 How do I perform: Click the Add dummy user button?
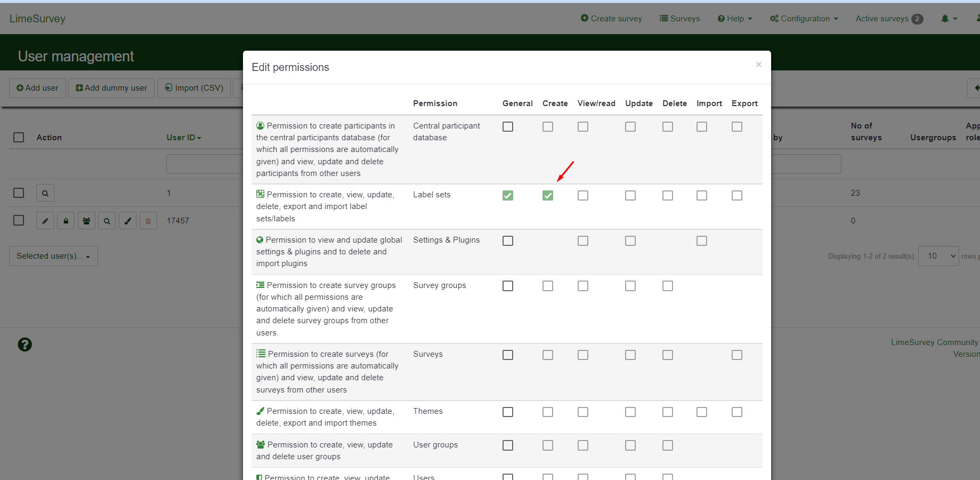coord(111,88)
